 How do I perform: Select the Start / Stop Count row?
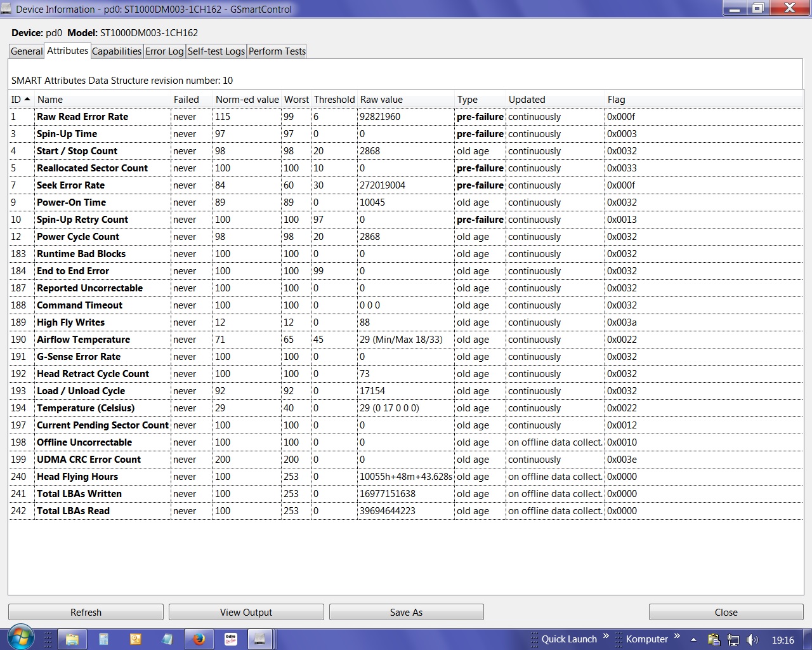[x=406, y=151]
